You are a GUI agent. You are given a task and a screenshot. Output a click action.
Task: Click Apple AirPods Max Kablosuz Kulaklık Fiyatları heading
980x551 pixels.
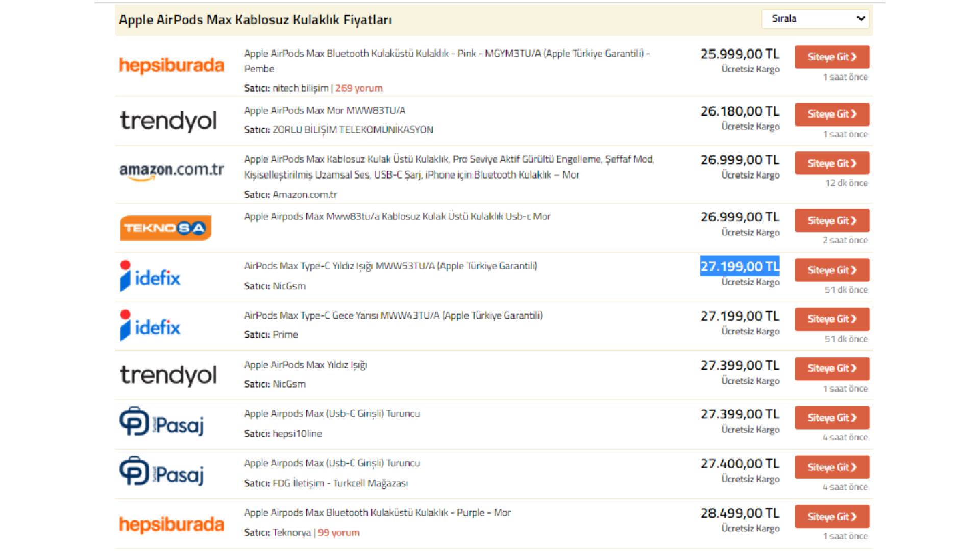(255, 20)
